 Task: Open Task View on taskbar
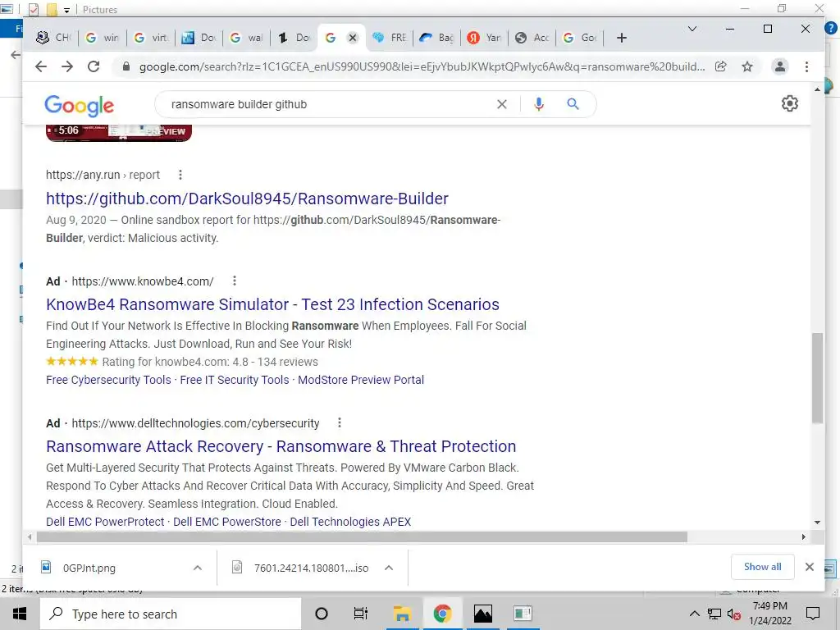(361, 614)
